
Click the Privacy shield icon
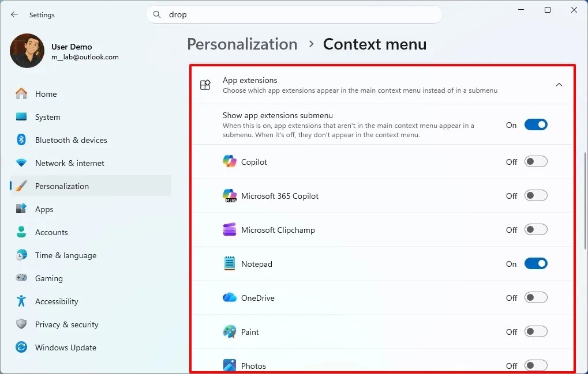point(21,324)
